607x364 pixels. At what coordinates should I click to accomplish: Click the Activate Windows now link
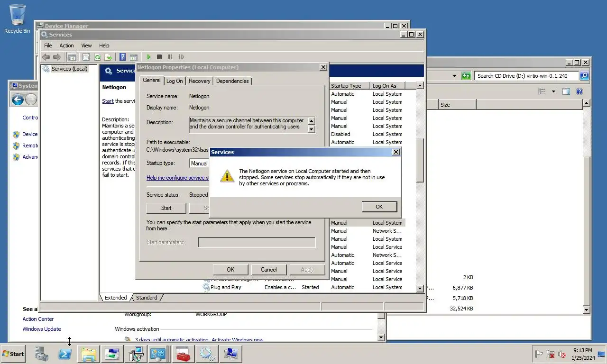pyautogui.click(x=237, y=340)
